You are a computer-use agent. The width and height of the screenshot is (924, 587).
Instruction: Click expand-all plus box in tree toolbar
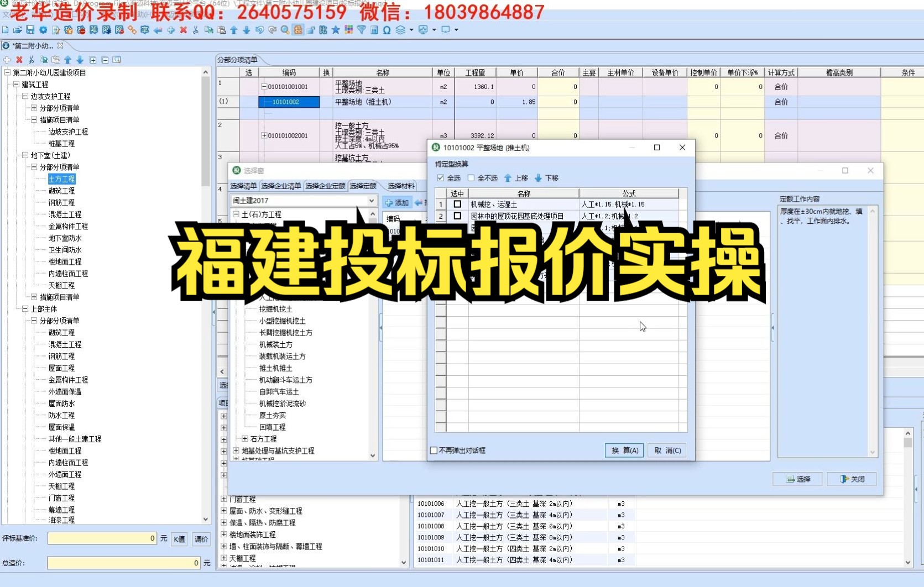tap(93, 60)
